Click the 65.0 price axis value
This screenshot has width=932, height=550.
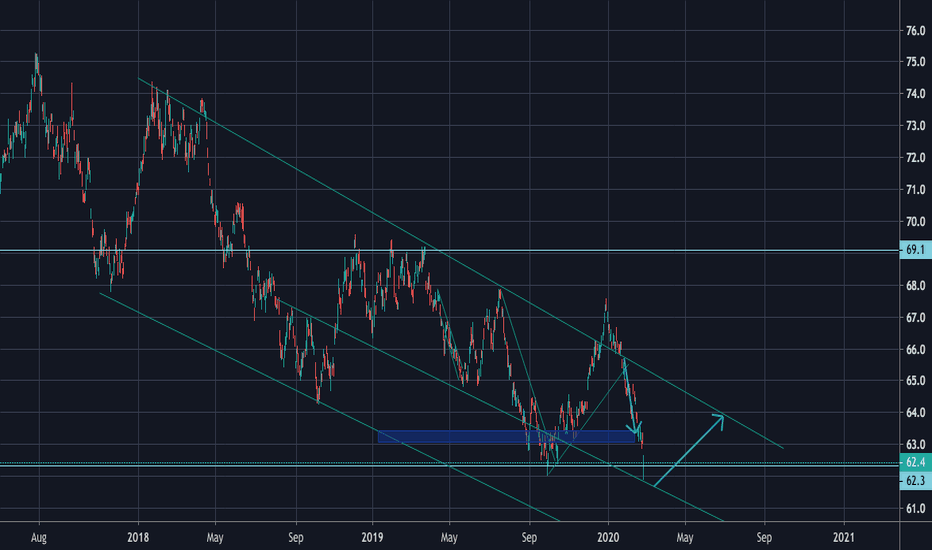(x=915, y=381)
